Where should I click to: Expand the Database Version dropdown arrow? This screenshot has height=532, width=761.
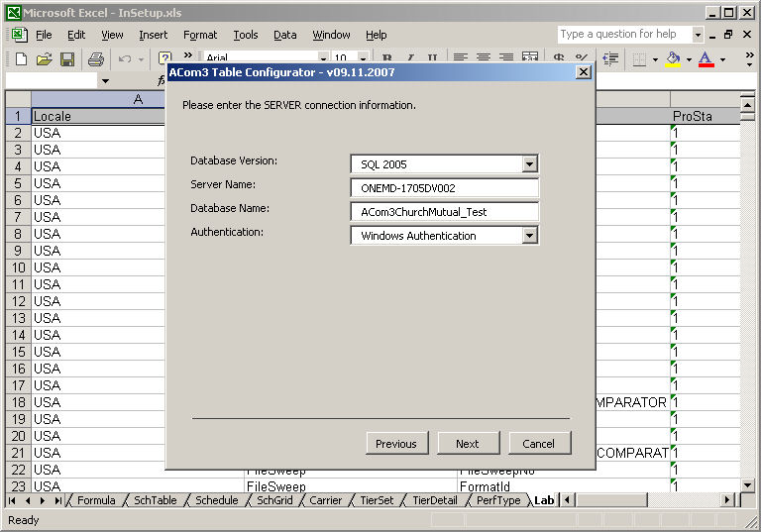[x=529, y=164]
